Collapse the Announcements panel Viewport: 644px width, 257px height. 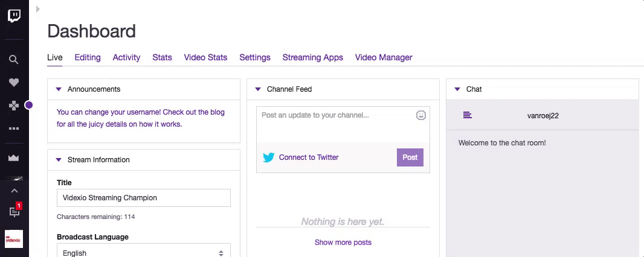[59, 89]
